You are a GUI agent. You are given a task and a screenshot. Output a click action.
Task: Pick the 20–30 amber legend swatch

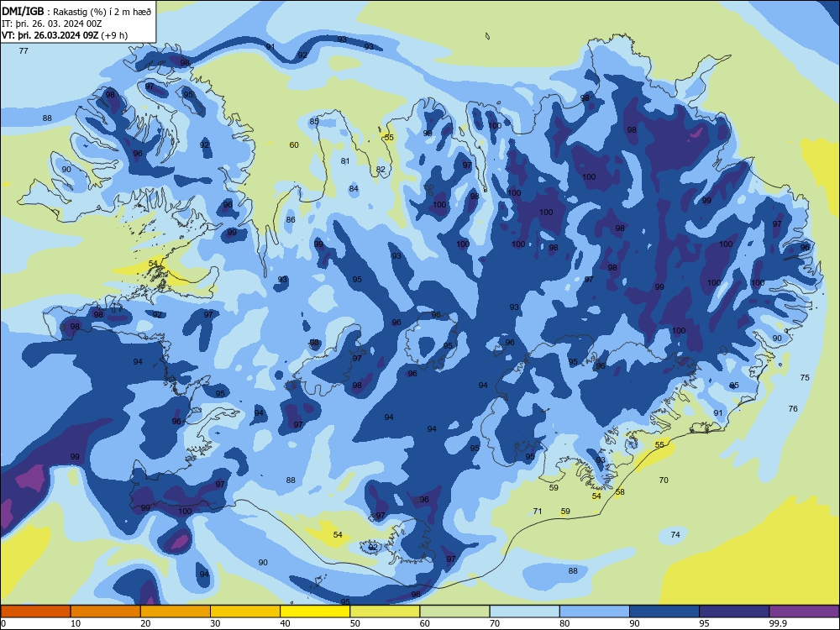tap(176, 612)
